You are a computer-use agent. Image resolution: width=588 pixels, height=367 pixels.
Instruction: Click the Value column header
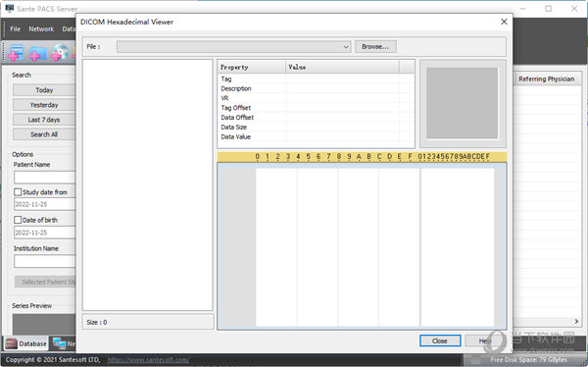[342, 68]
